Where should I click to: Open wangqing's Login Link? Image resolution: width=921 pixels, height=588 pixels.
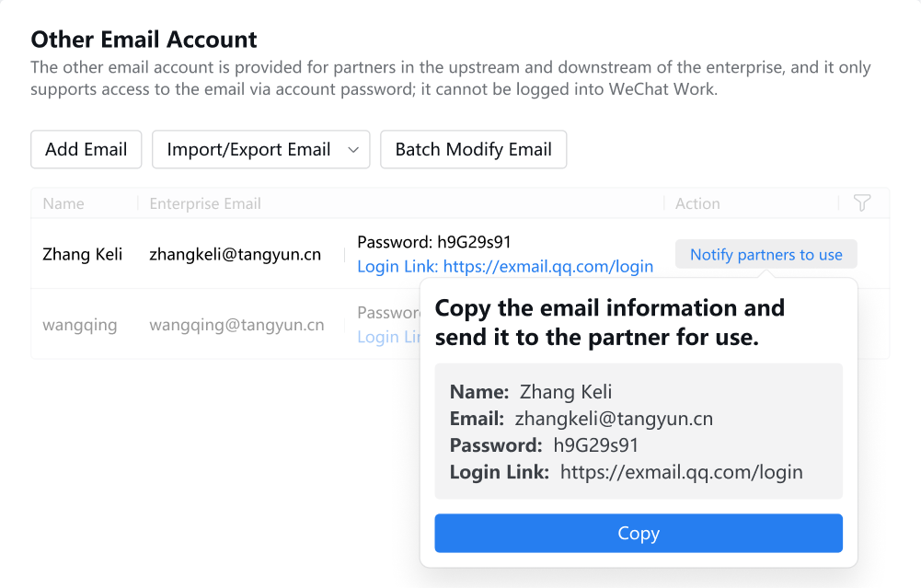[379, 337]
